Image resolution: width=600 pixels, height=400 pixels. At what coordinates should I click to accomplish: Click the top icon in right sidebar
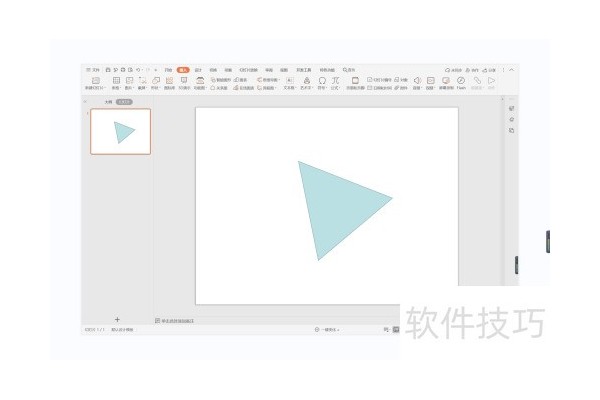512,109
